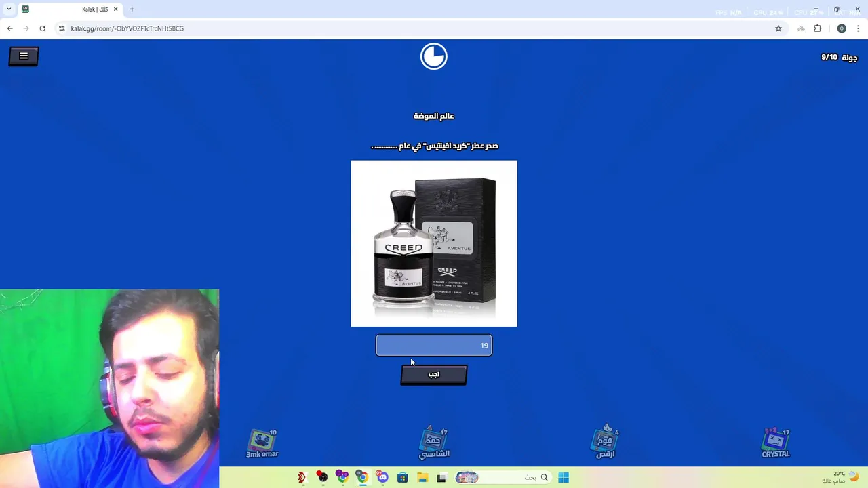868x488 pixels.
Task: Open the Chrome three-dot menu
Action: pyautogui.click(x=858, y=28)
